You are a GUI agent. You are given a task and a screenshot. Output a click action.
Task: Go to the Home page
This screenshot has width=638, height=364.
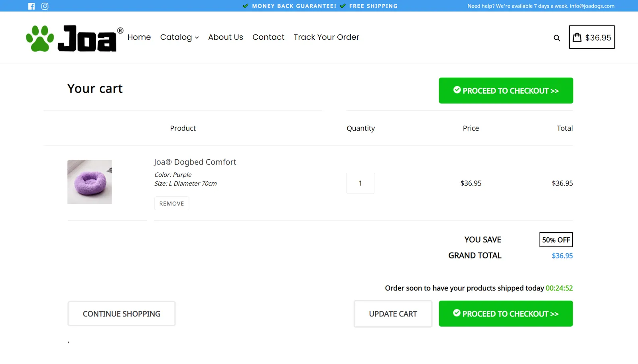(x=139, y=37)
